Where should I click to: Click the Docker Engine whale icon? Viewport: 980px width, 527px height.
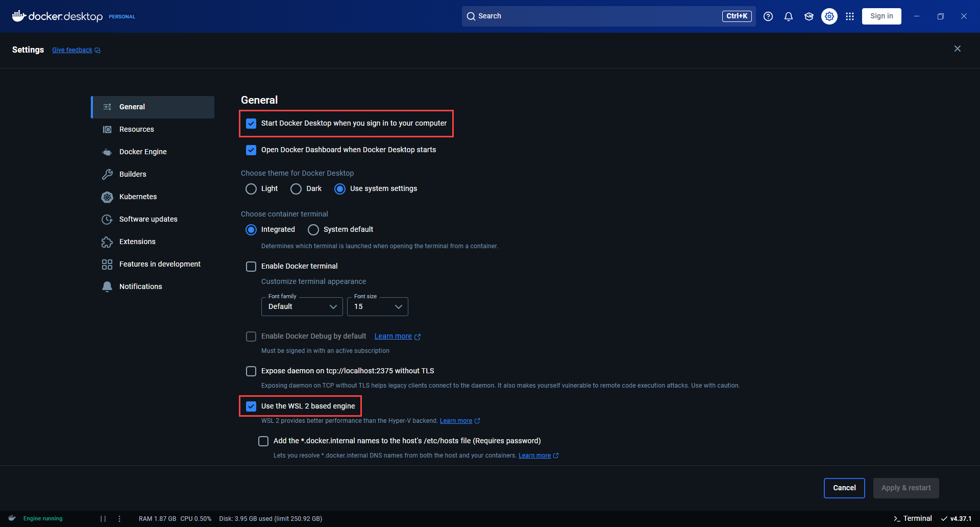(x=107, y=152)
